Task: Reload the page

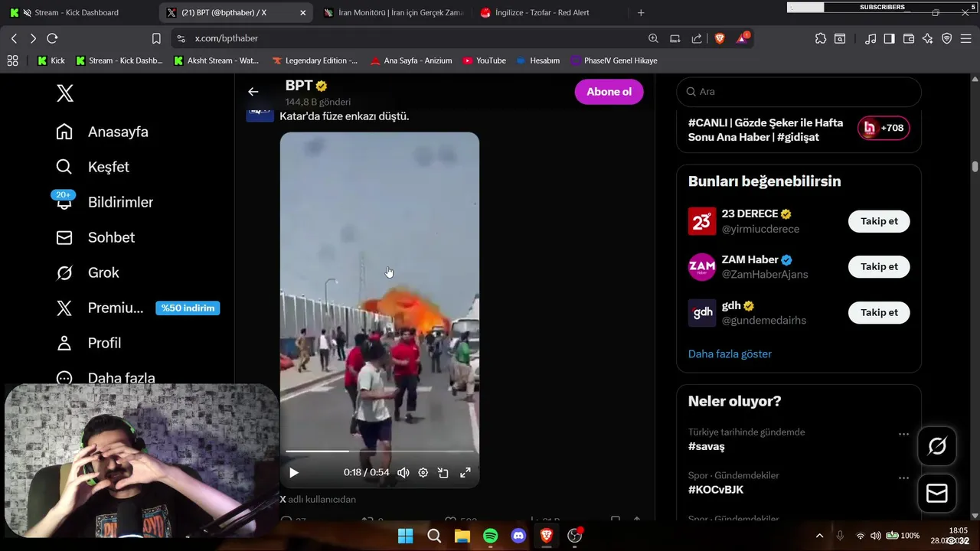Action: coord(52,38)
